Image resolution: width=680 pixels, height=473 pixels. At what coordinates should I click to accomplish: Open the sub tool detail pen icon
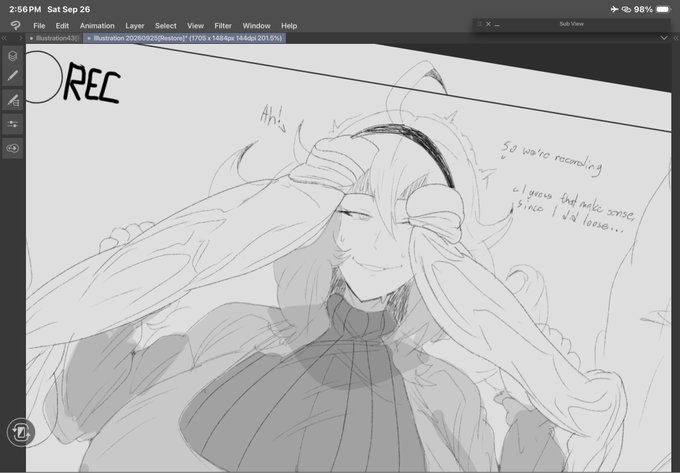[13, 100]
